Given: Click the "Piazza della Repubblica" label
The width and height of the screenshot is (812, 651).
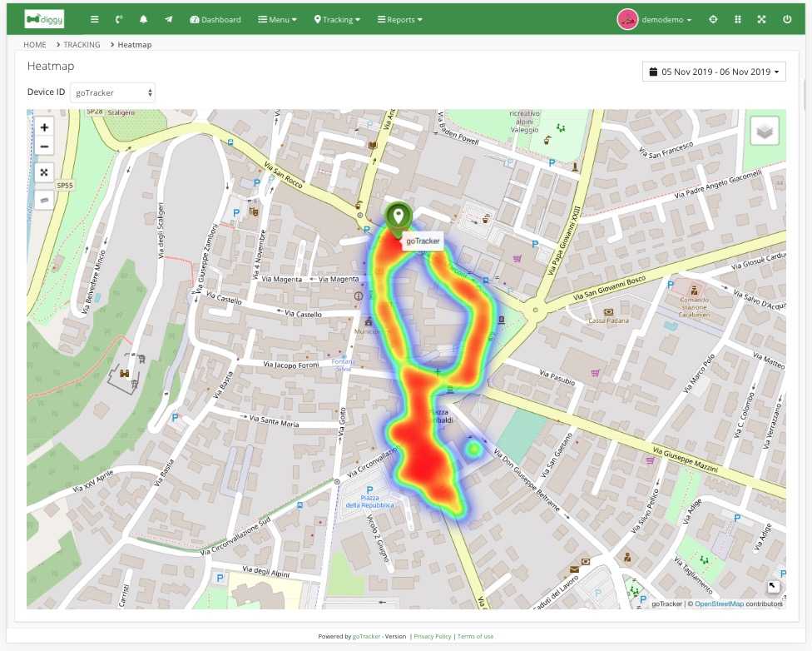Looking at the screenshot, I should [x=369, y=501].
